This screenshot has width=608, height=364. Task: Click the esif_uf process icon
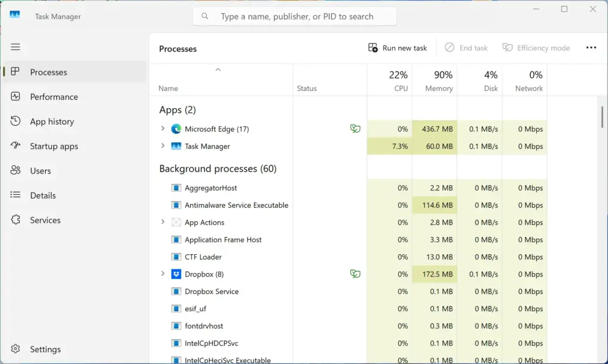176,309
